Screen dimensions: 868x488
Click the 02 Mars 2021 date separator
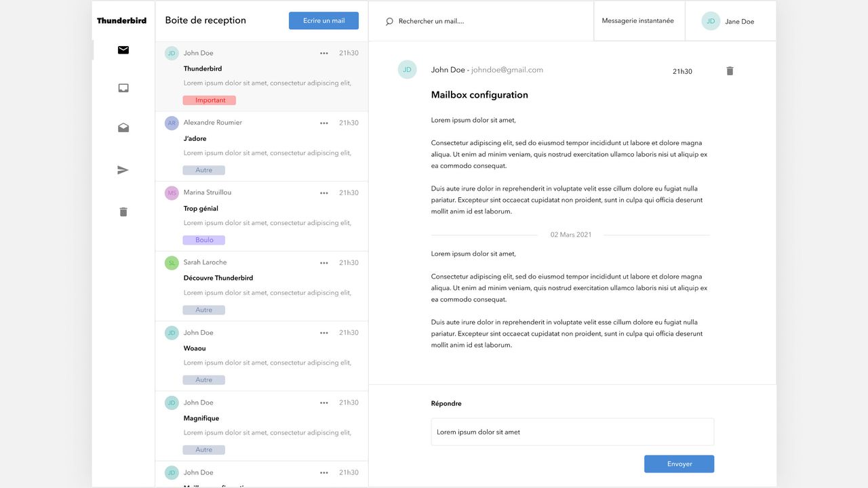(x=571, y=235)
